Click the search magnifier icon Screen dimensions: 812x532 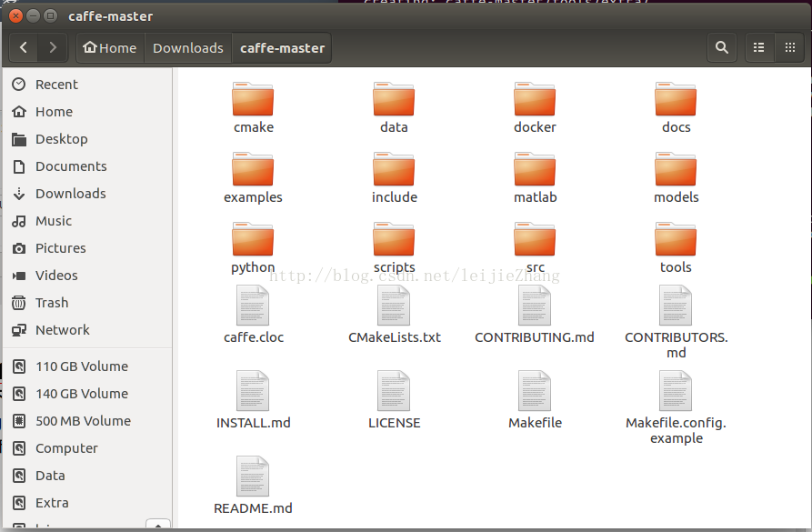point(722,47)
